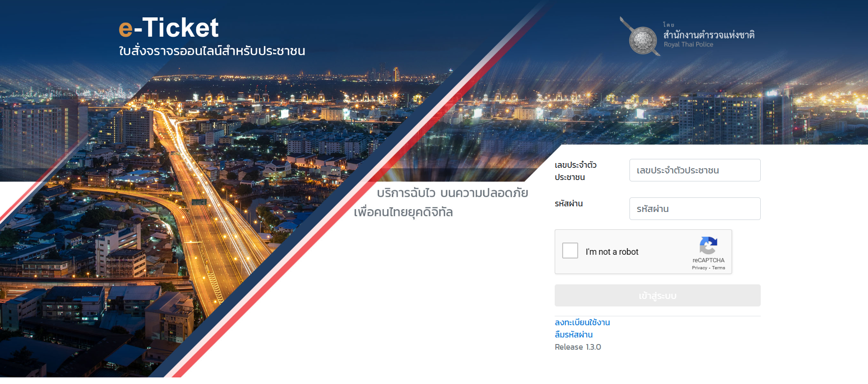This screenshot has height=384, width=868.
Task: Open the reCAPTCHA Privacy link
Action: click(x=699, y=268)
